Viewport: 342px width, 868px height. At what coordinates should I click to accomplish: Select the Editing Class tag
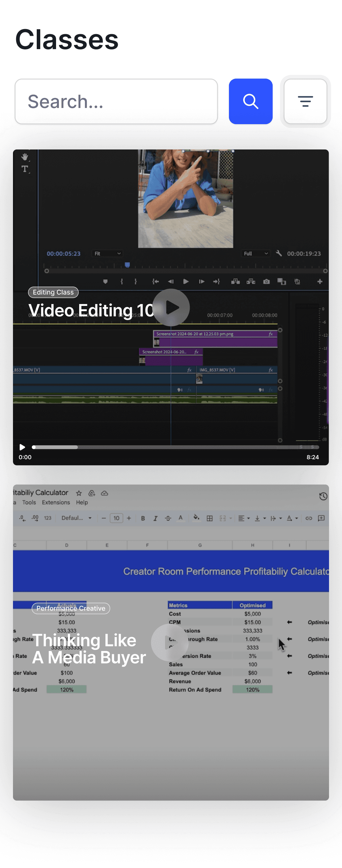pos(53,292)
